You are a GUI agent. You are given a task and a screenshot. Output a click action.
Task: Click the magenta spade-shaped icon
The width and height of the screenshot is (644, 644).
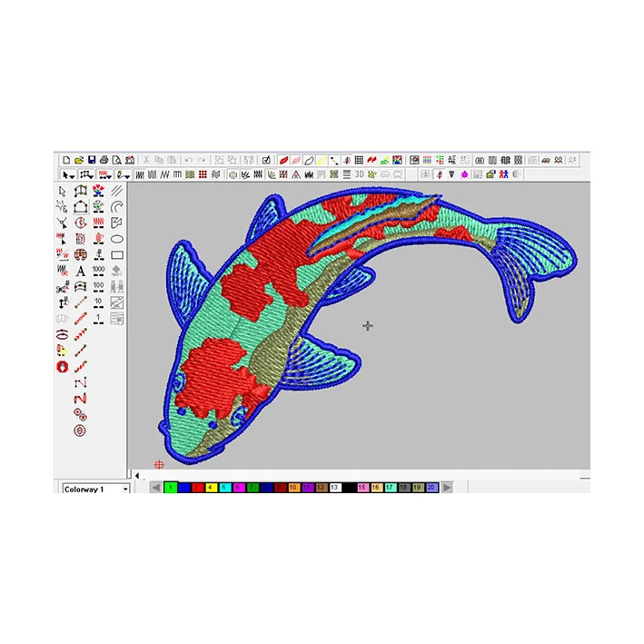point(464,174)
